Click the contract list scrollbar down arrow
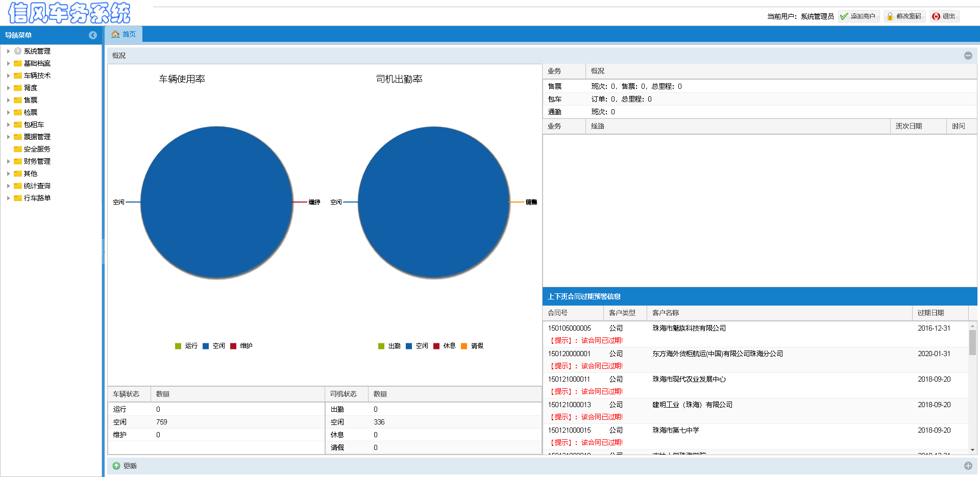This screenshot has width=980, height=477. pyautogui.click(x=972, y=450)
